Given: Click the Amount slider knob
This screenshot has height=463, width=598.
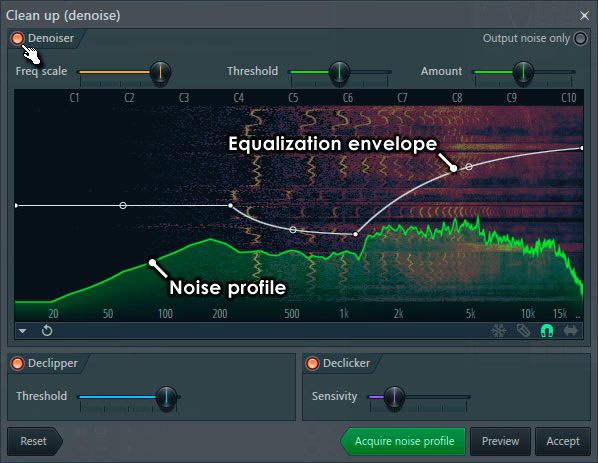Looking at the screenshot, I should [x=523, y=72].
